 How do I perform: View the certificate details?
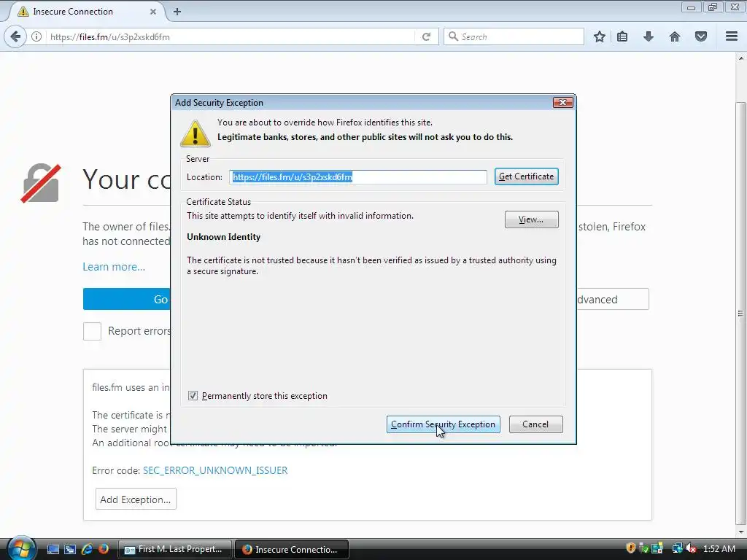pyautogui.click(x=531, y=219)
